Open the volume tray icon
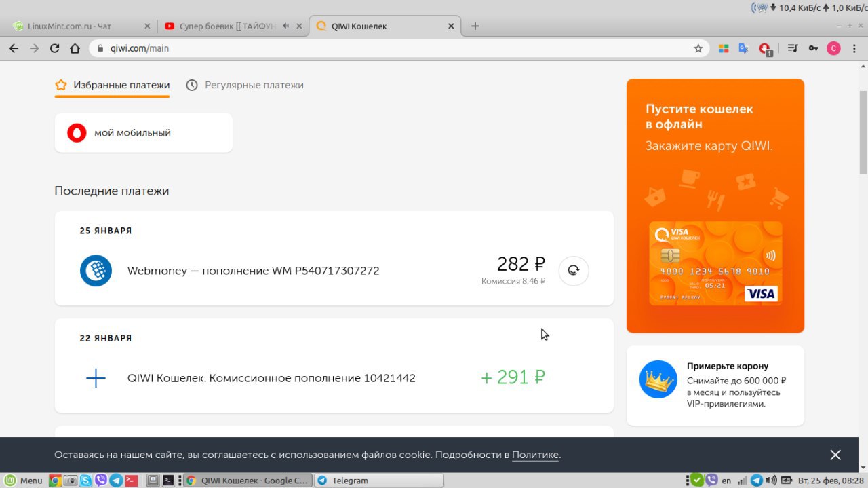 click(x=771, y=481)
